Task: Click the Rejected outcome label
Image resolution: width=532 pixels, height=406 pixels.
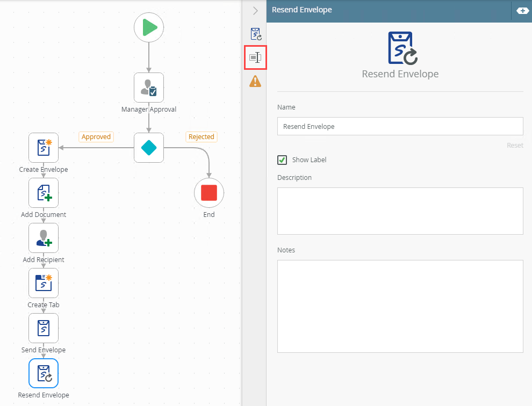Action: coord(202,137)
